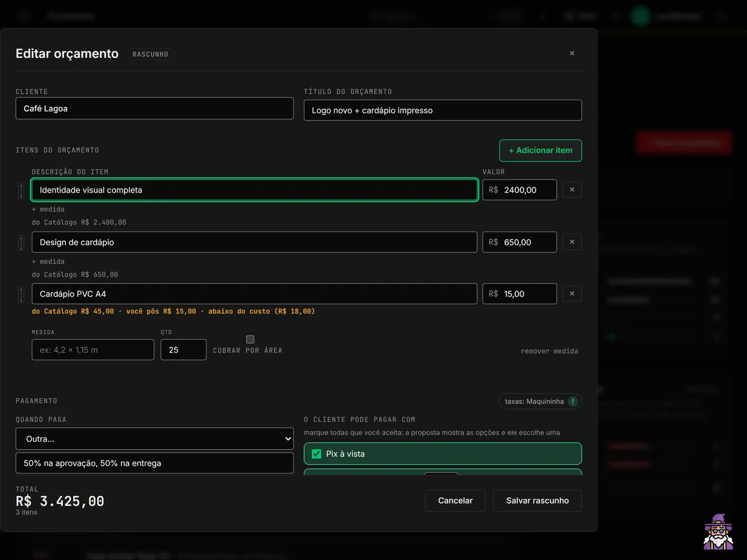Click the Medida input field
This screenshot has width=747, height=560.
coord(93,350)
